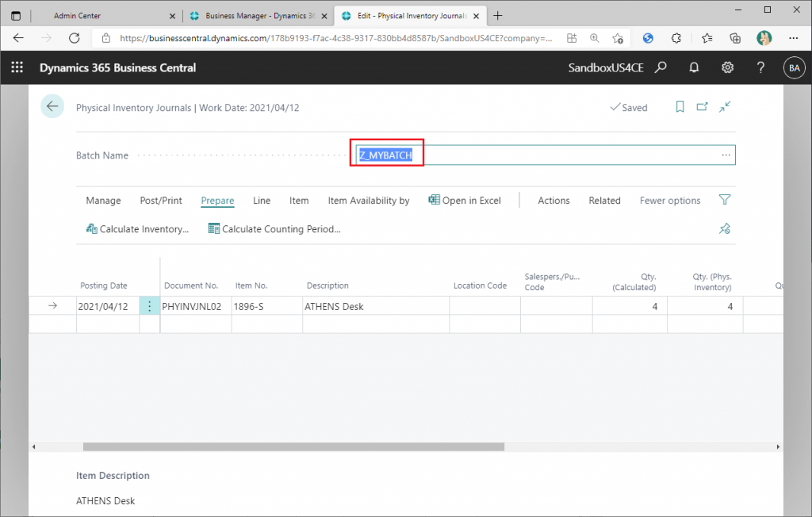Click the browser back arrow

coord(19,38)
